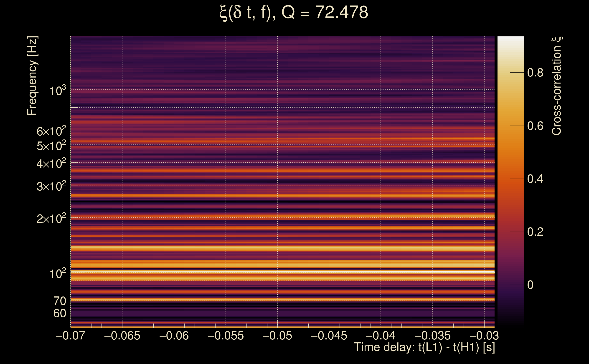Click the 0.4 colorbar tick label

[535, 179]
